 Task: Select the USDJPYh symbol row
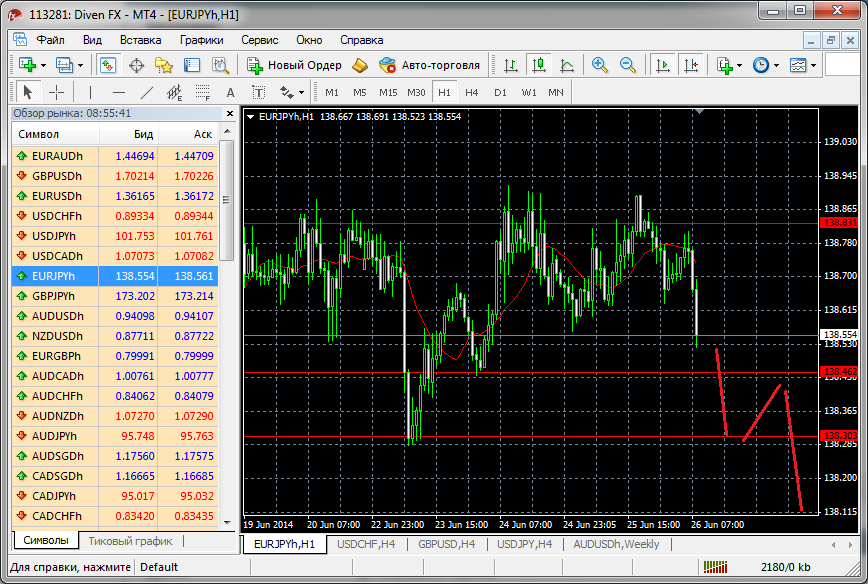point(115,236)
